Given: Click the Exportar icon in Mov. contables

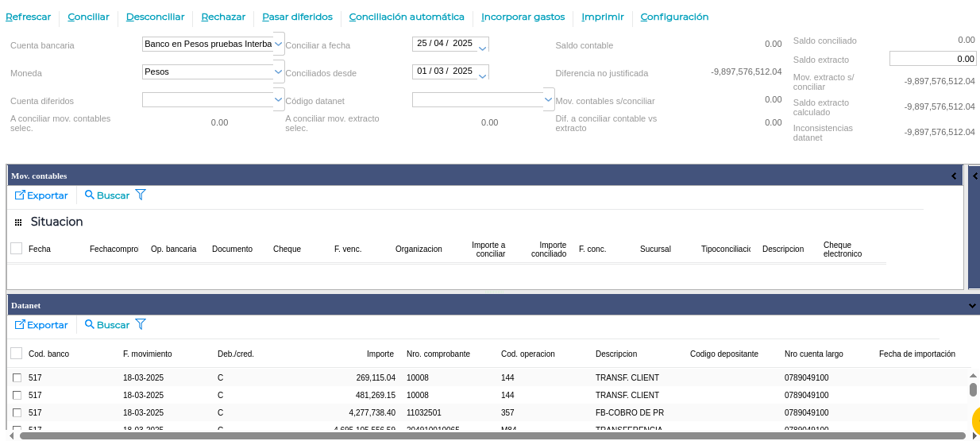Looking at the screenshot, I should [21, 195].
